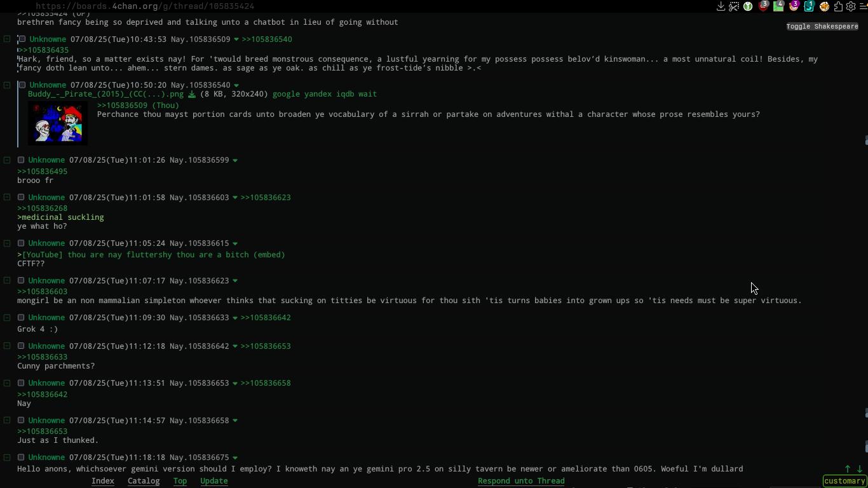Open the green key password extension

748,6
